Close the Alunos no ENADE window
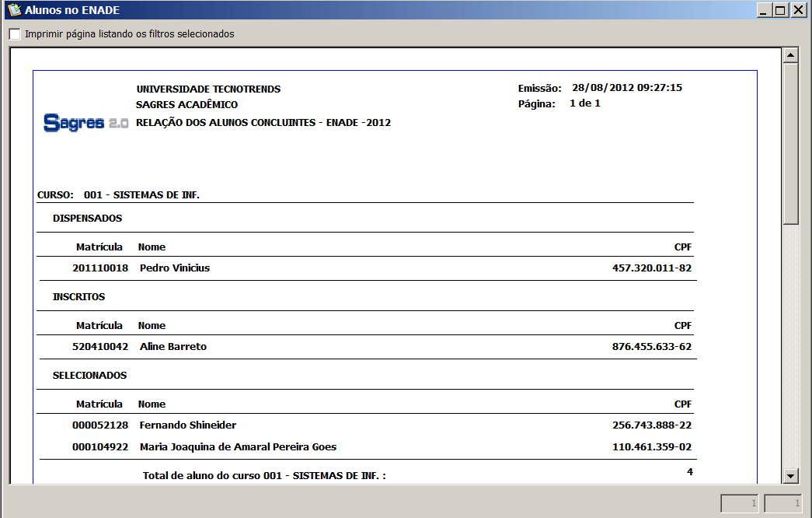The width and height of the screenshot is (812, 518). 797,11
